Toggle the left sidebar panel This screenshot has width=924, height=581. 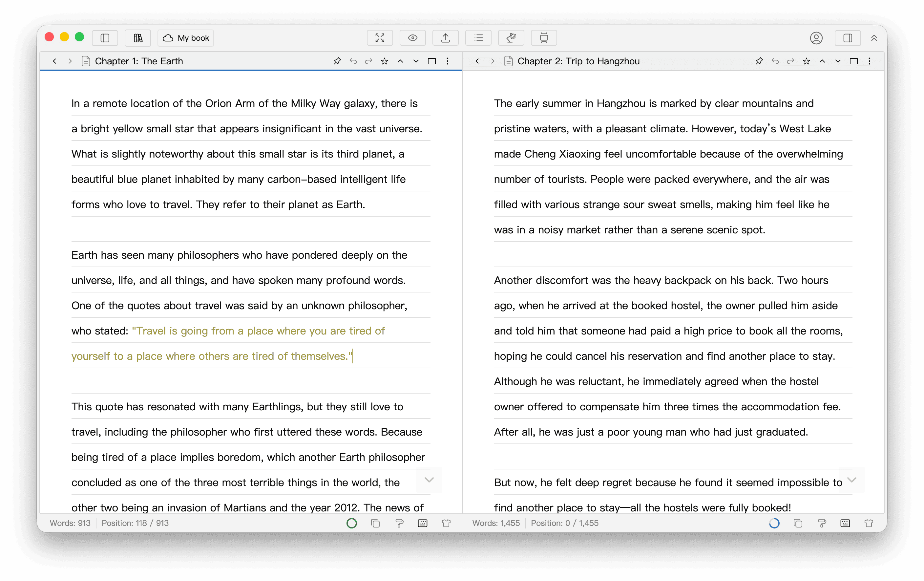coord(105,38)
